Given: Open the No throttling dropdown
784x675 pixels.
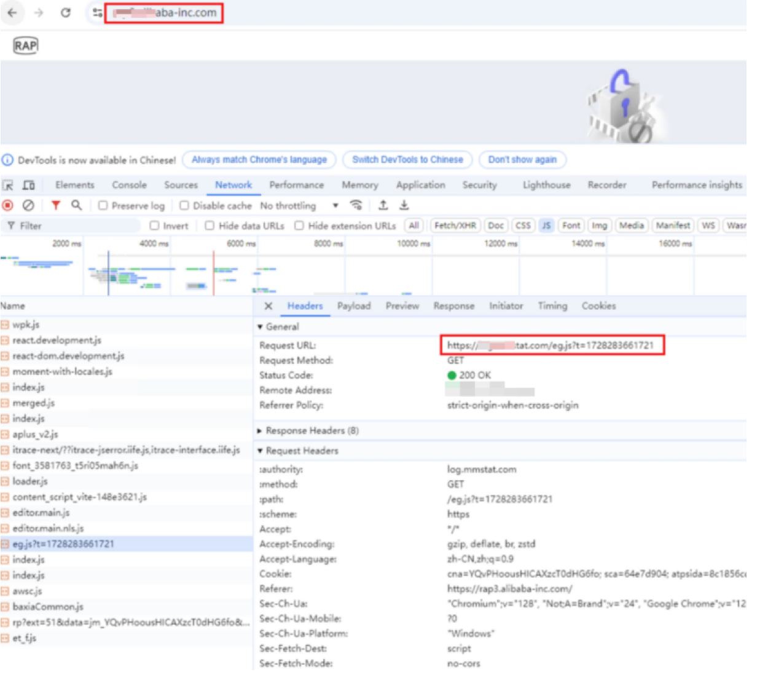Looking at the screenshot, I should click(x=300, y=206).
